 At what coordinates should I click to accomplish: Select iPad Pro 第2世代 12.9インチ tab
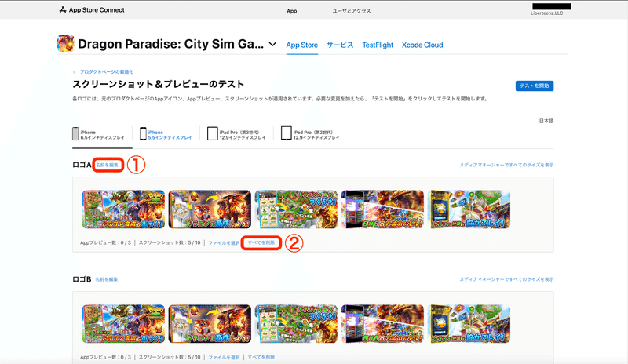pyautogui.click(x=310, y=135)
